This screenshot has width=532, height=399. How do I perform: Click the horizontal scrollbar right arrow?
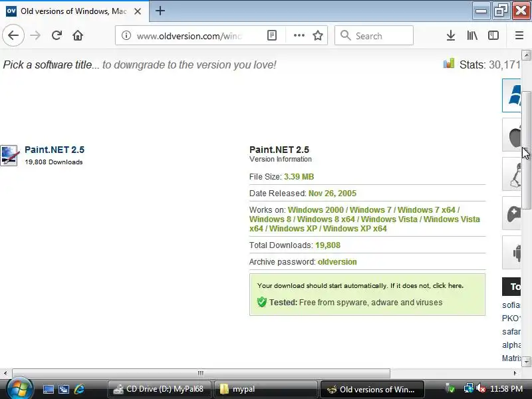[x=515, y=373]
